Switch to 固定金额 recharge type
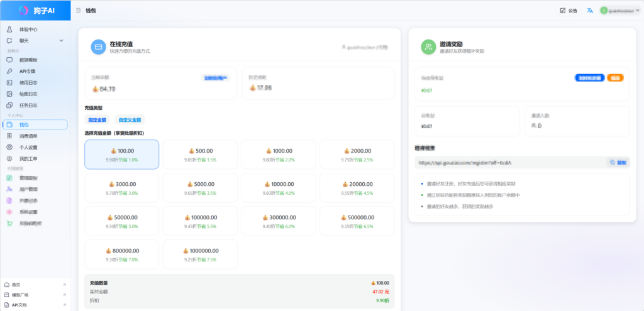644x311 pixels. (x=97, y=120)
